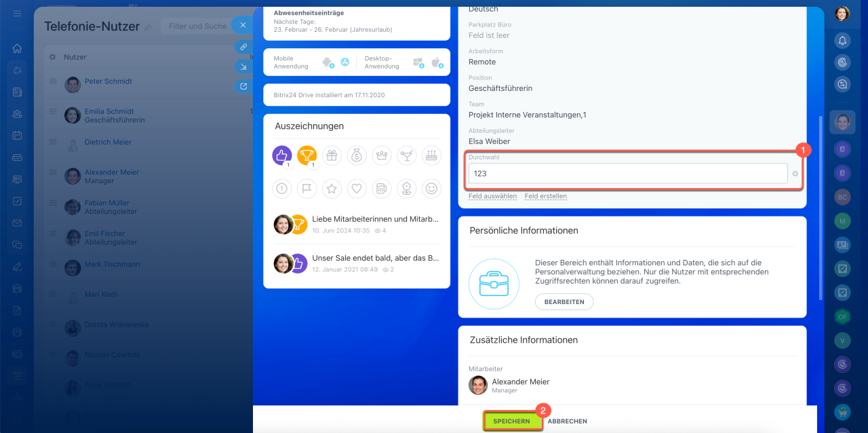This screenshot has width=868, height=433.
Task: Select the crown award icon
Action: [x=382, y=155]
